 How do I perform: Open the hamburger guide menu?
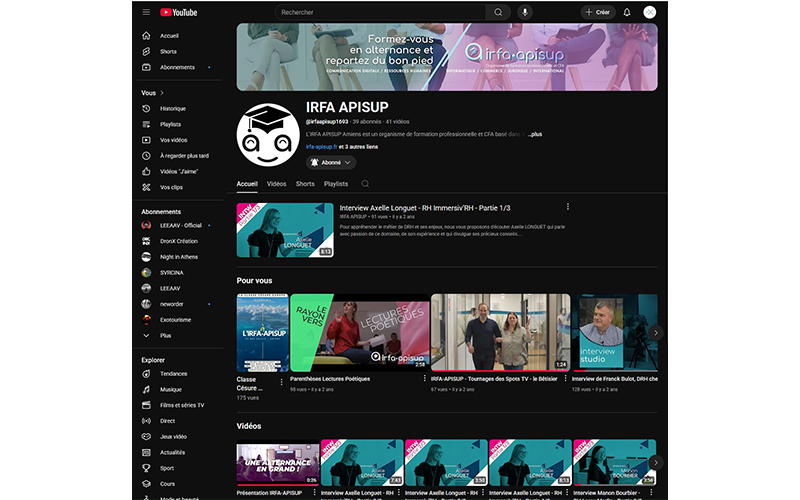click(x=146, y=12)
